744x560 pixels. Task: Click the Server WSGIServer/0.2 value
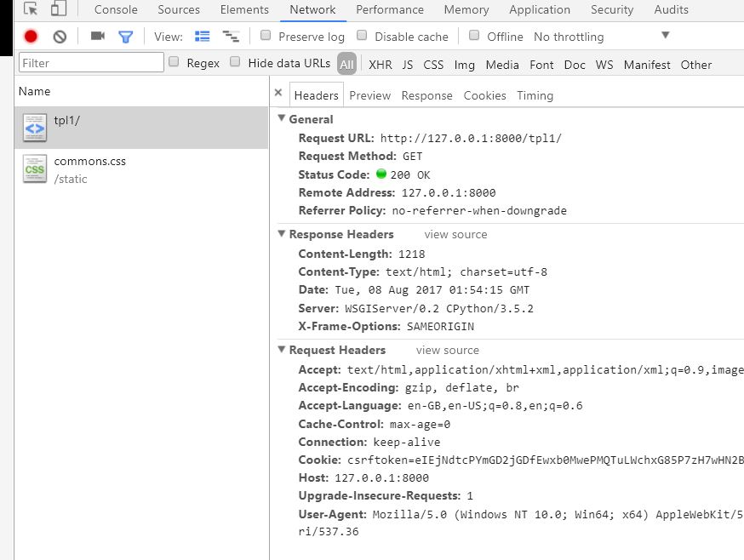tap(439, 309)
